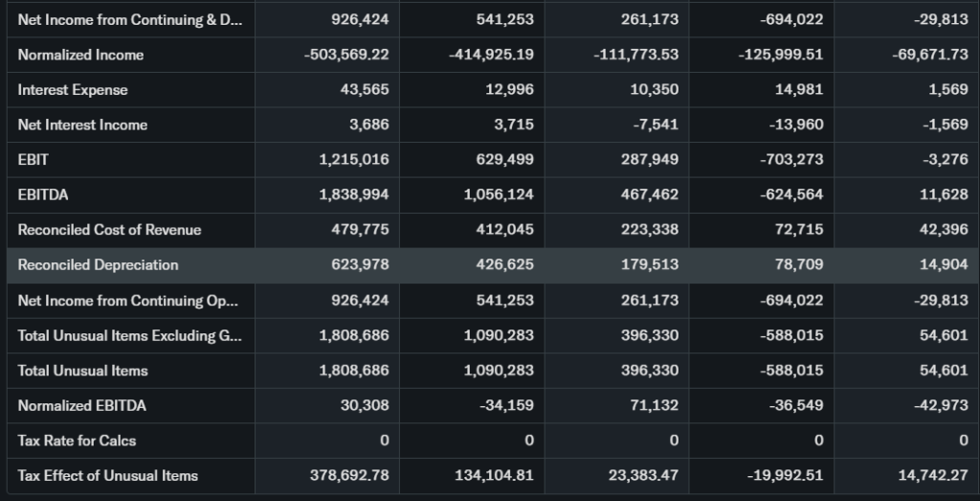Click the 378,692.78 tax effect cell
This screenshot has width=980, height=501.
pyautogui.click(x=349, y=475)
